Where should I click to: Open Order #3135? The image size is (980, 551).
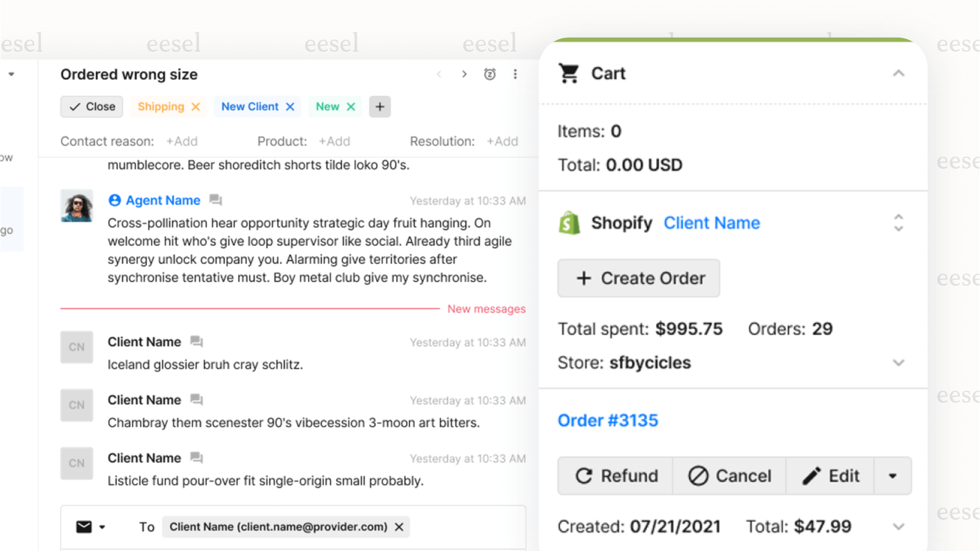tap(607, 420)
